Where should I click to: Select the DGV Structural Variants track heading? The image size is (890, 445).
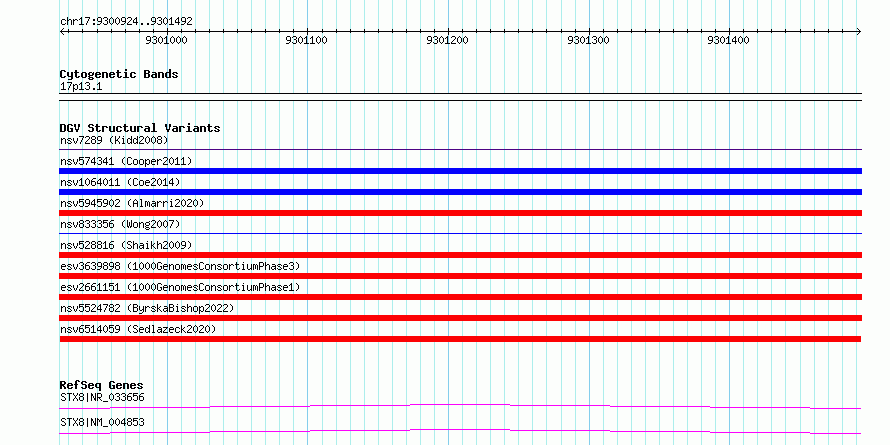click(140, 128)
